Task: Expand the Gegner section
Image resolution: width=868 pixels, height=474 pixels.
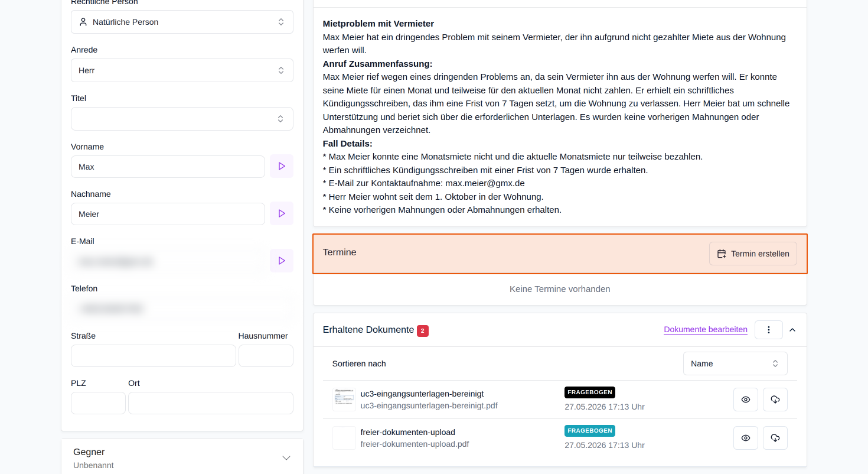Action: point(286,458)
